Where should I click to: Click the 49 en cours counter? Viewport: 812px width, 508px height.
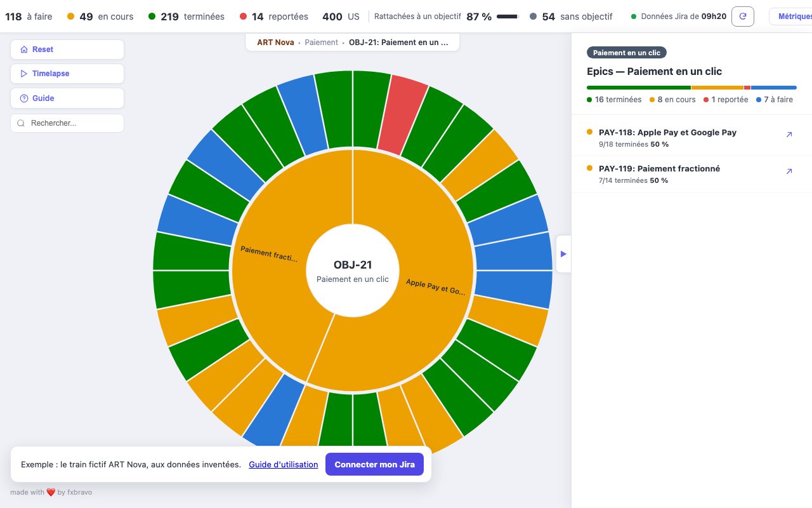(x=100, y=17)
